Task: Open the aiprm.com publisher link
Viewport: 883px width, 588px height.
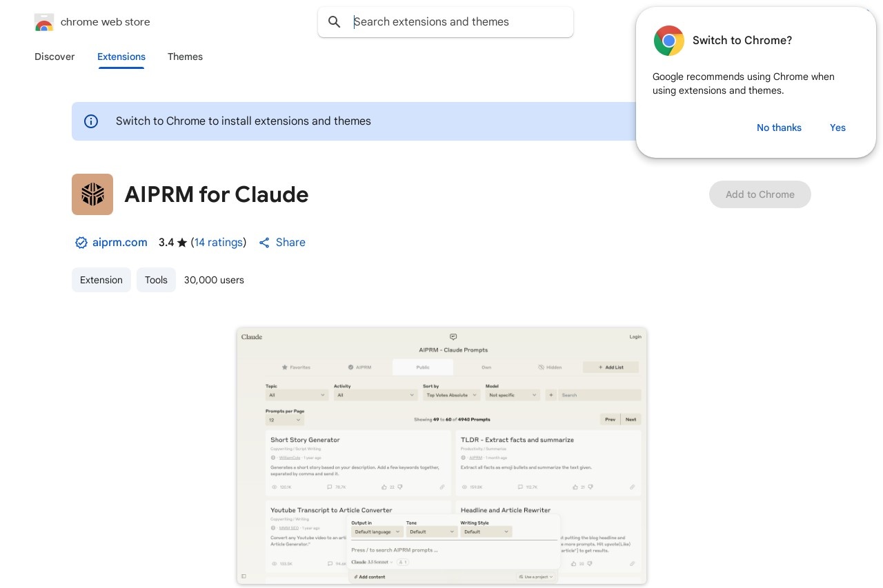Action: pyautogui.click(x=119, y=243)
